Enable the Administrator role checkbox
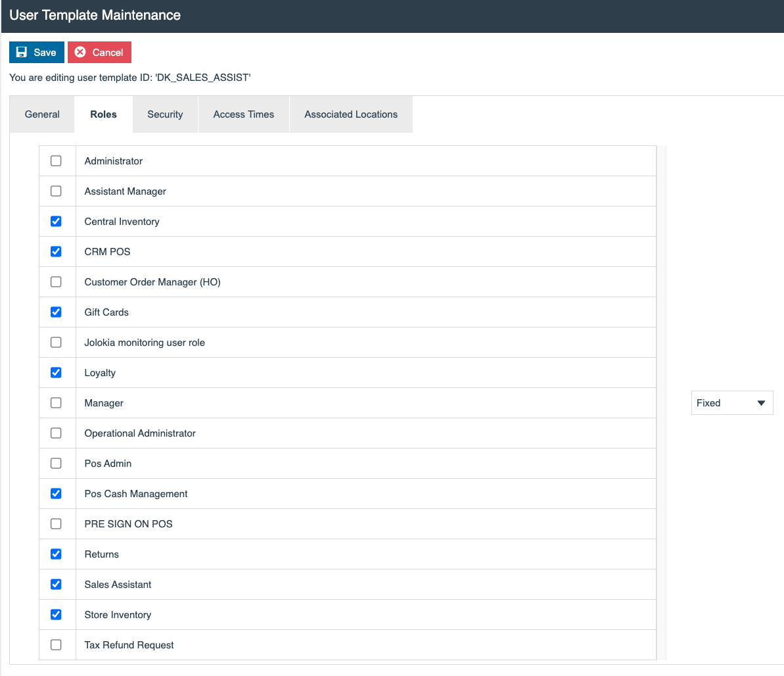Image resolution: width=784 pixels, height=676 pixels. (x=56, y=160)
